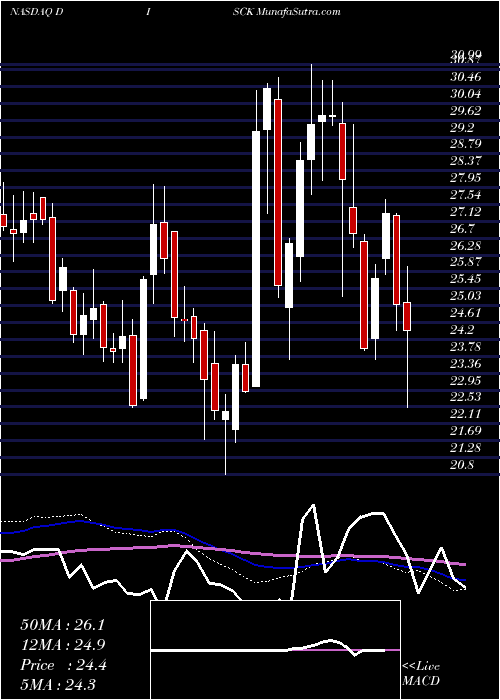Select the 22.95 price axis label
Image resolution: width=500 pixels, height=700 pixels.
(466, 380)
